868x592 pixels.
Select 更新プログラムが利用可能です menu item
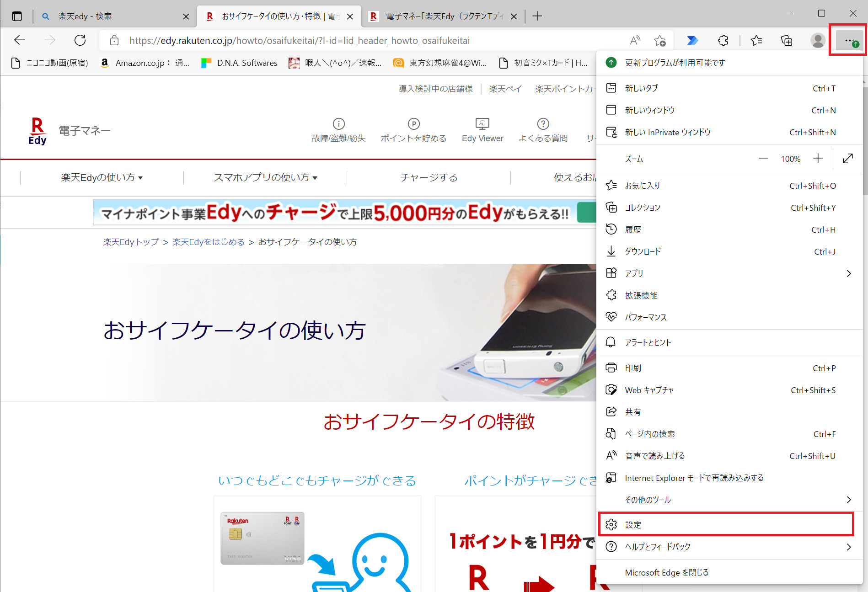(730, 63)
